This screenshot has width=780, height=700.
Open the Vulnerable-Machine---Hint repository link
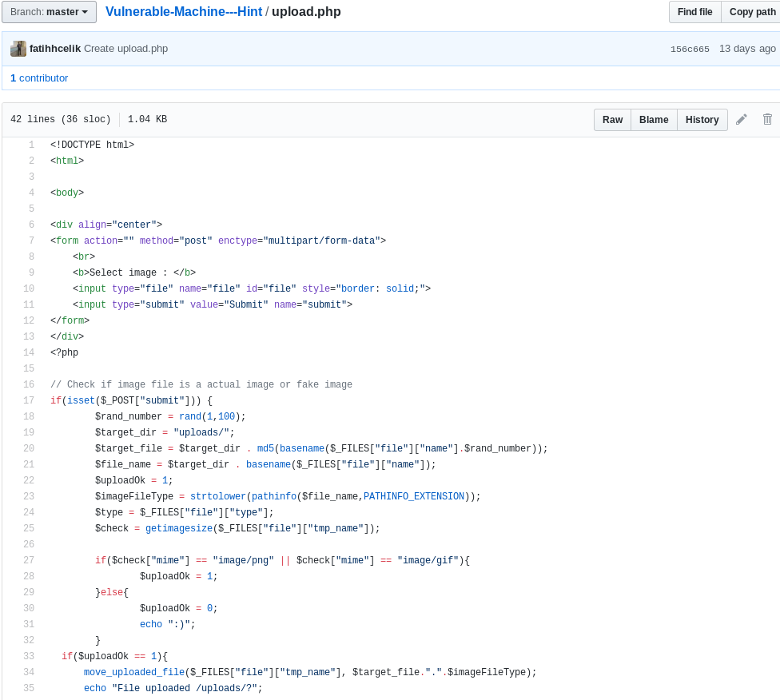pyautogui.click(x=184, y=11)
